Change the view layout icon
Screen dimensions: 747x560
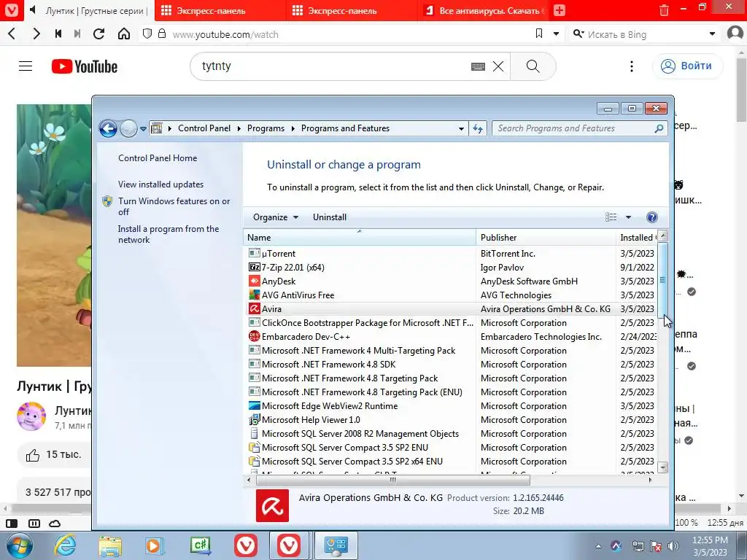[611, 217]
